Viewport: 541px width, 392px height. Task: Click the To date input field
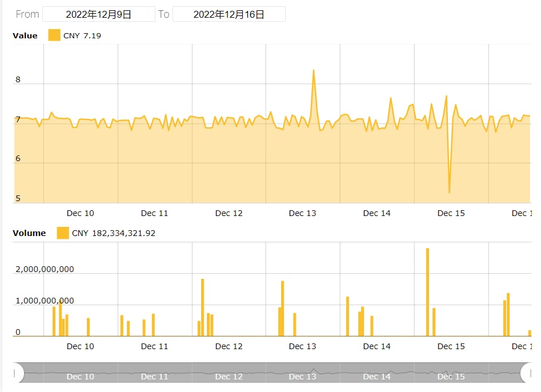(x=229, y=14)
